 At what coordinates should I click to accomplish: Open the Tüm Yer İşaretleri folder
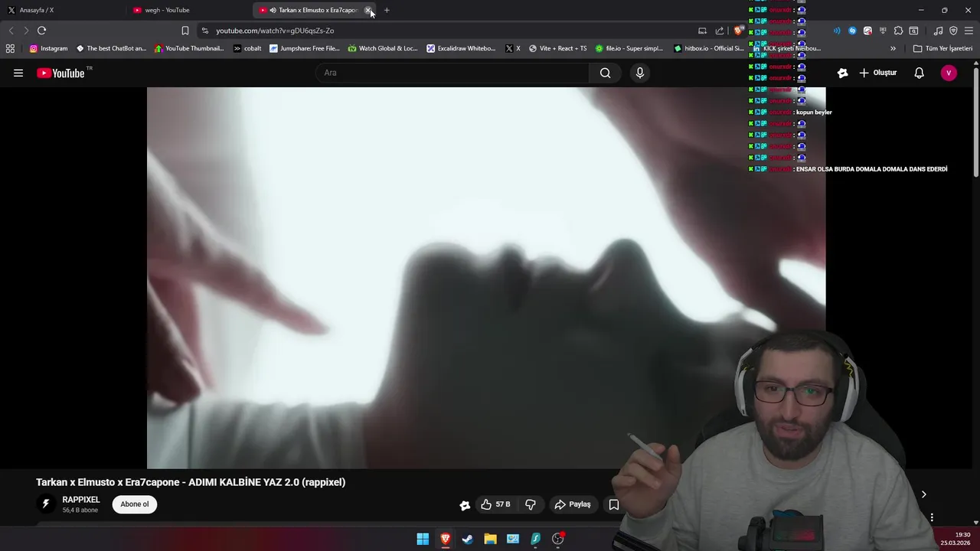point(942,48)
